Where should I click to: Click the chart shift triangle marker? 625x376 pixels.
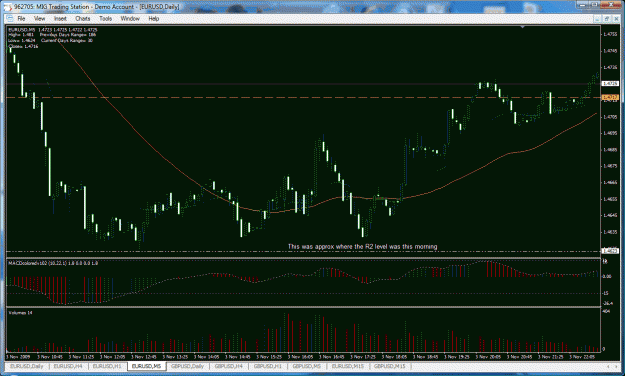click(x=522, y=27)
